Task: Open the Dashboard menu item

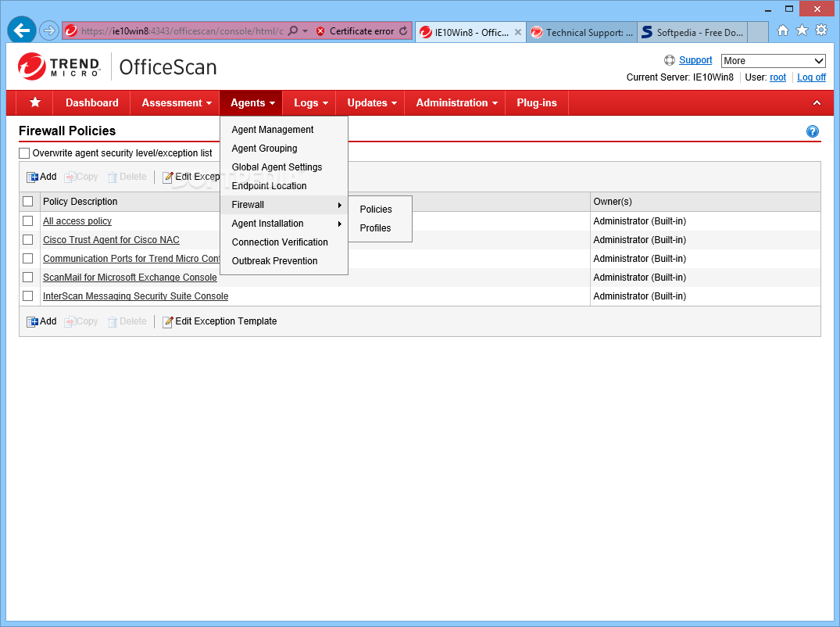Action: pos(91,102)
